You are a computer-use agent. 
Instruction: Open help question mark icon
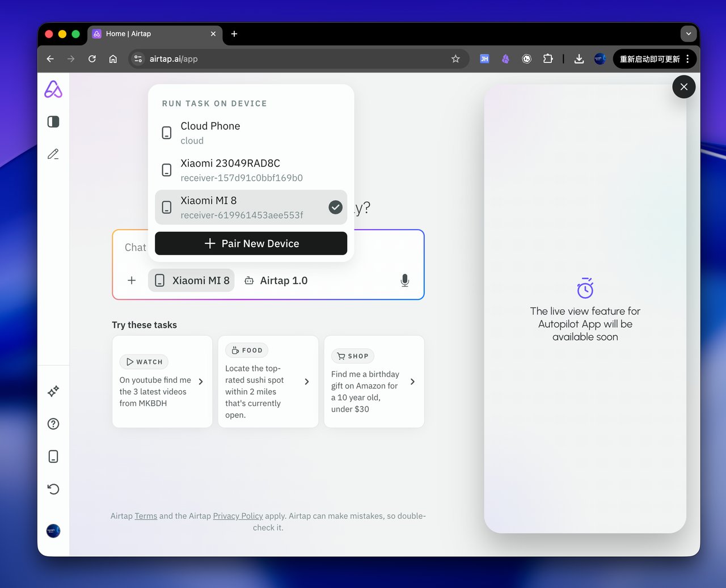pyautogui.click(x=53, y=424)
